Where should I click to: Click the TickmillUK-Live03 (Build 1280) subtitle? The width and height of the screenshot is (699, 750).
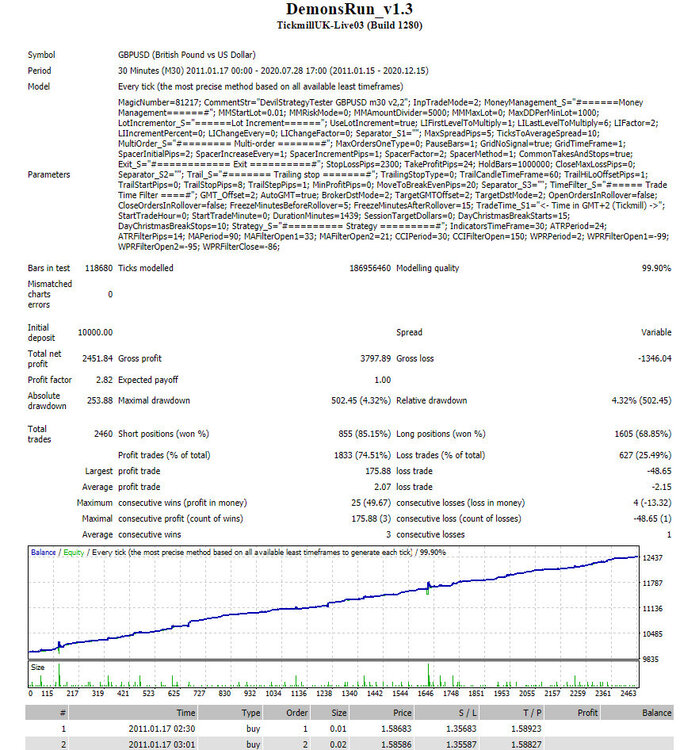349,25
